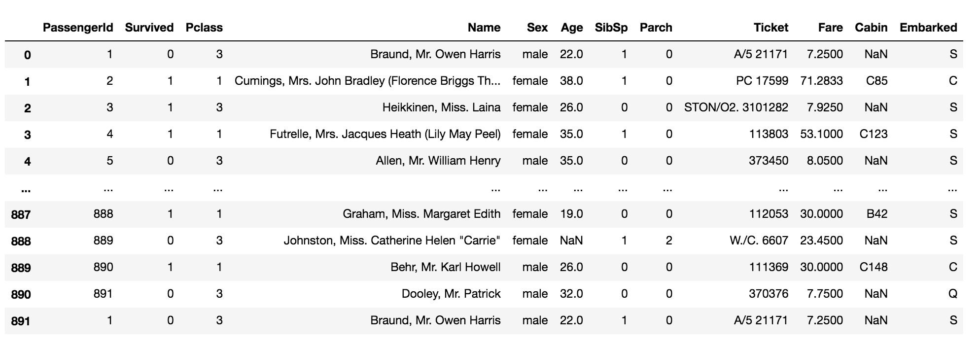Select row index 888
The width and height of the screenshot is (980, 346).
(21, 241)
